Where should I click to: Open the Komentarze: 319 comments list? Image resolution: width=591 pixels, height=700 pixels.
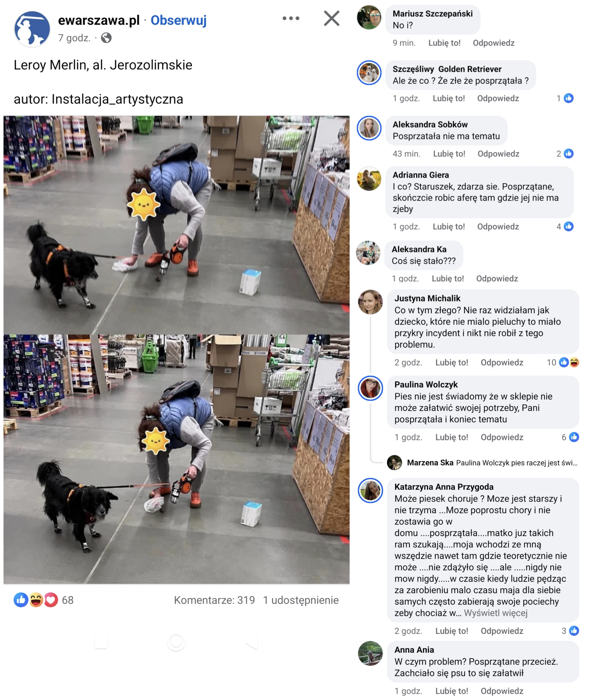(x=215, y=600)
